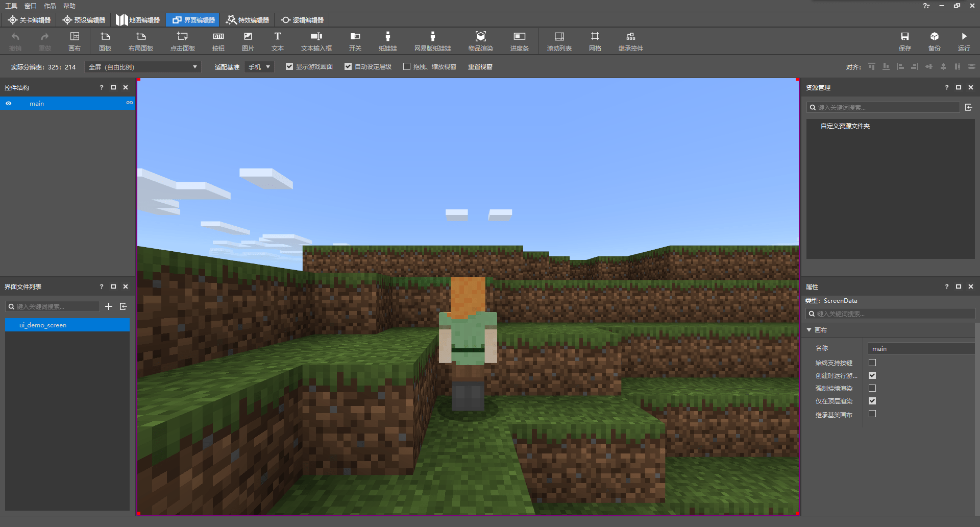This screenshot has height=527, width=980.
Task: Click the 资源管理 search field
Action: (x=883, y=107)
